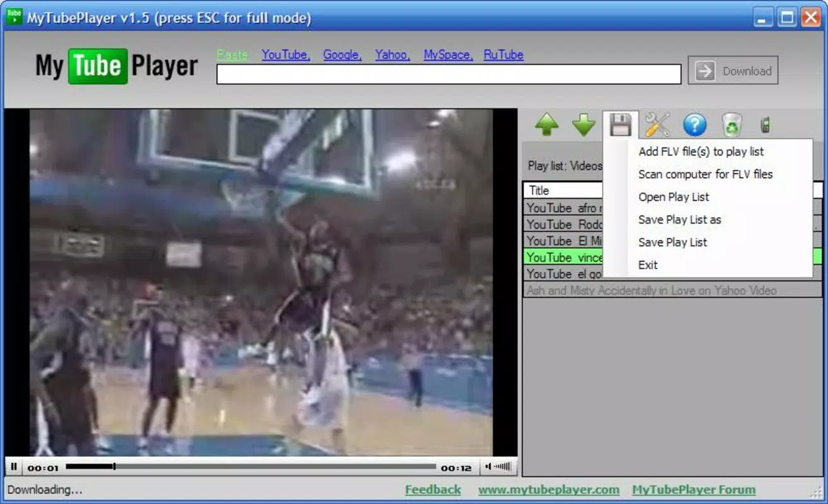Click the My Tube Player logo
Image resolution: width=828 pixels, height=504 pixels.
(x=117, y=66)
